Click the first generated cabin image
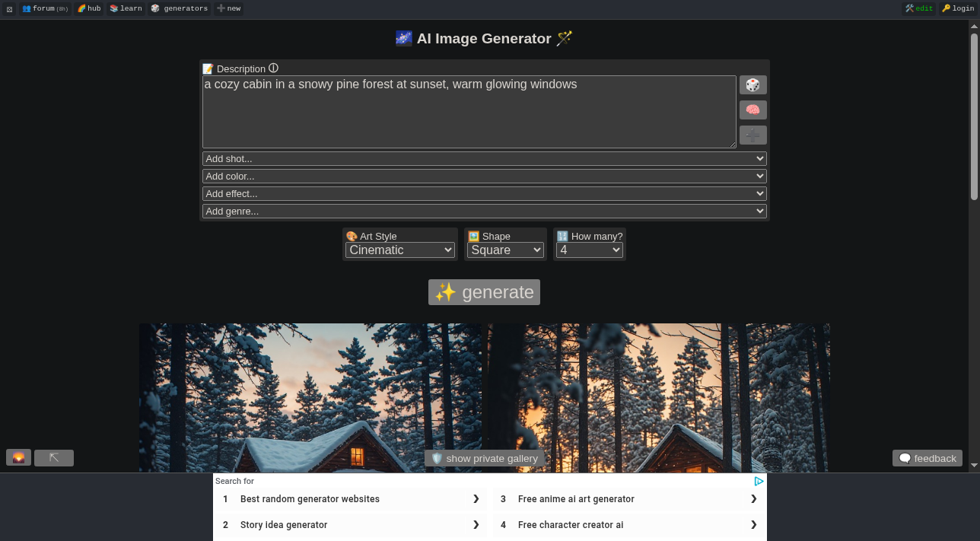Viewport: 980px width, 541px height. pyautogui.click(x=310, y=398)
